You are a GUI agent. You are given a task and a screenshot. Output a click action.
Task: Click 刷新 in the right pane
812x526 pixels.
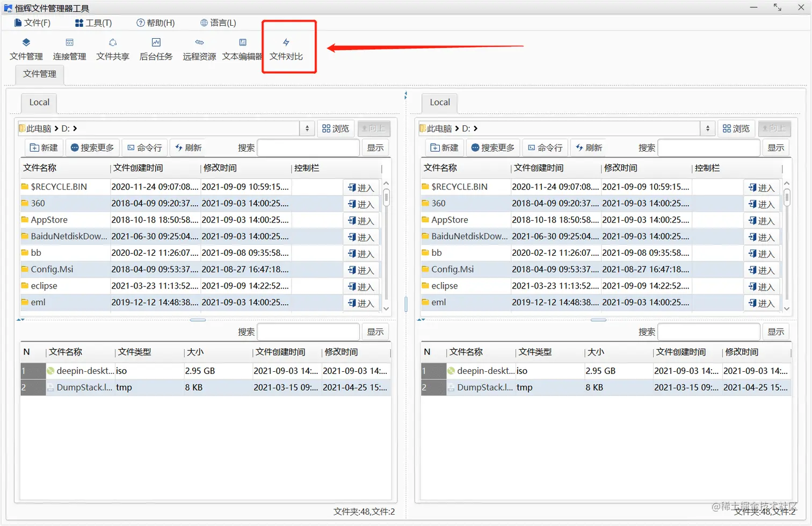[x=589, y=148]
